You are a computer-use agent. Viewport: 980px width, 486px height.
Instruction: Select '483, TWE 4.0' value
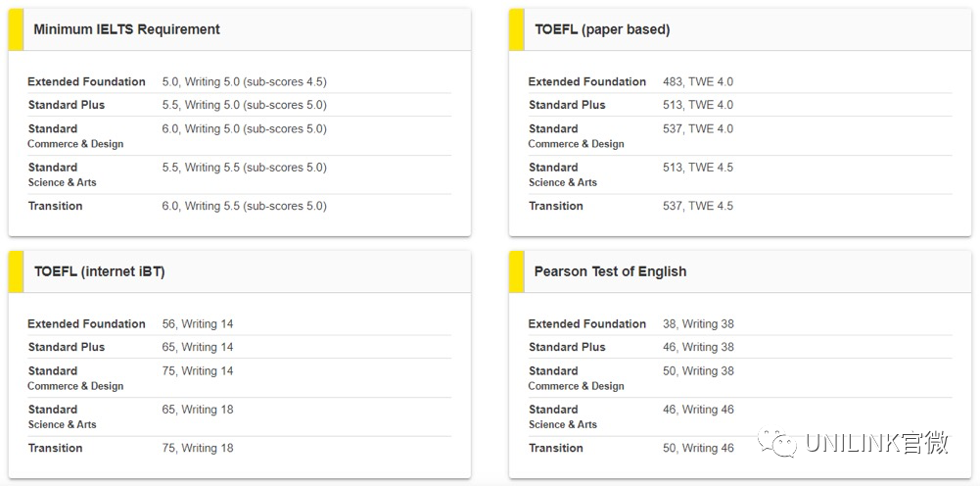[x=698, y=82]
